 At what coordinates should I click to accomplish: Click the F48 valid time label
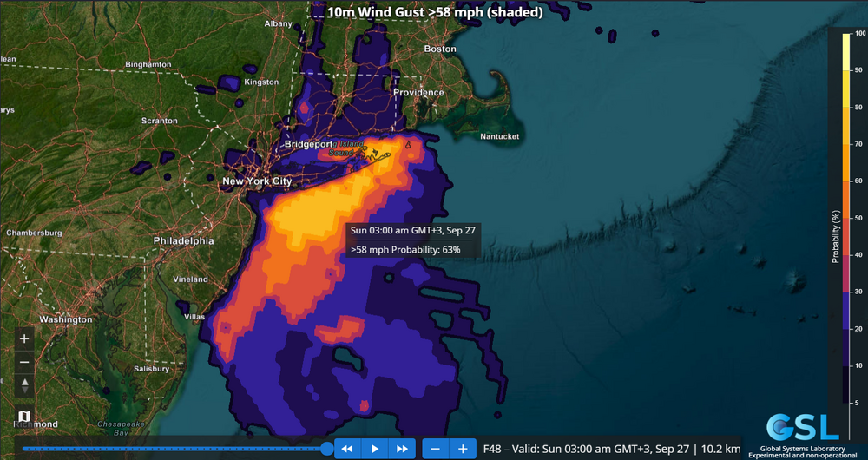[612, 449]
